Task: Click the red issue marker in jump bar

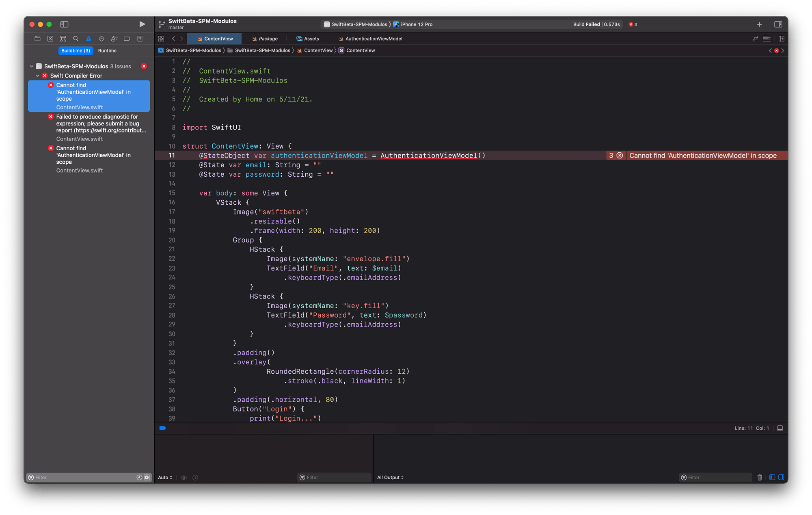Action: (x=776, y=50)
